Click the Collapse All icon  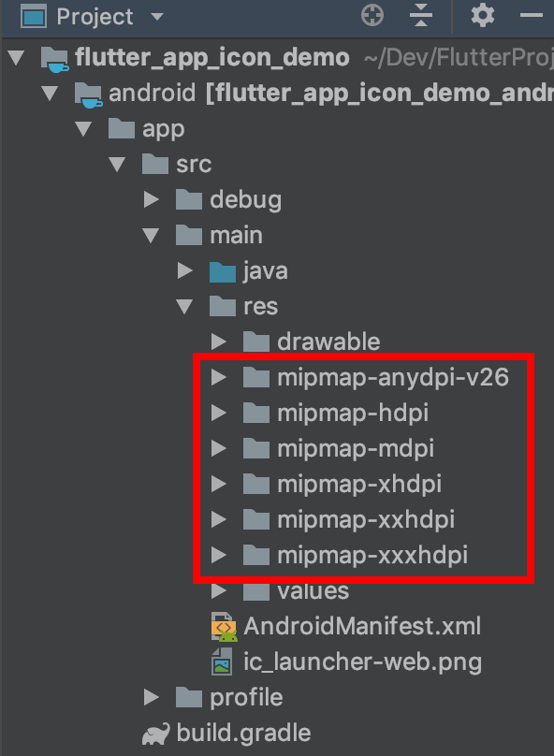coord(420,15)
